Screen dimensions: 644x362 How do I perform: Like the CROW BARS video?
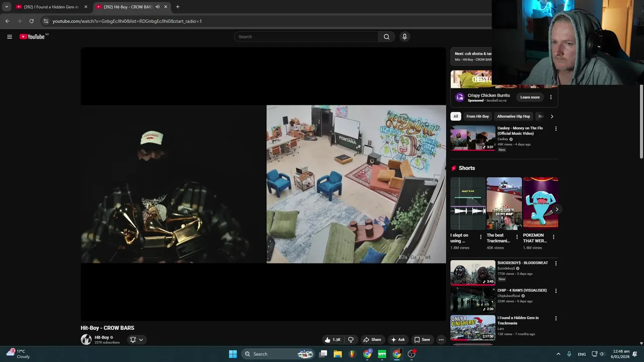point(333,339)
